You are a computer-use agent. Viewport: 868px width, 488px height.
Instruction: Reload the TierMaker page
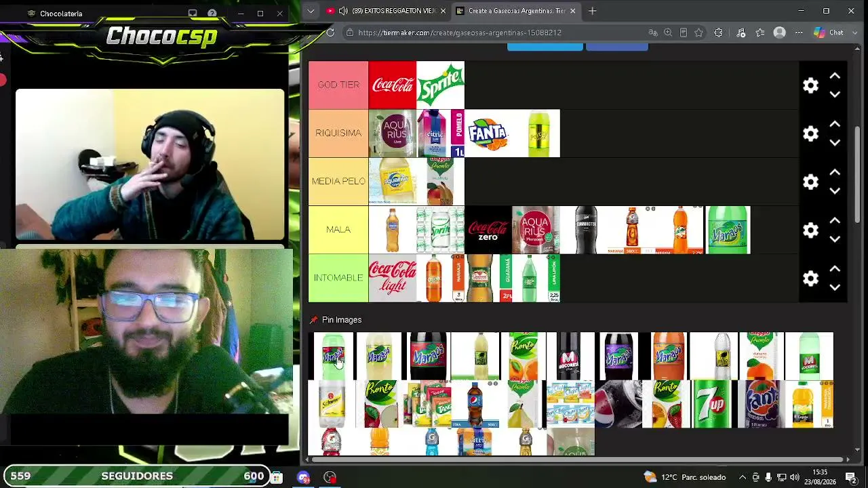330,33
